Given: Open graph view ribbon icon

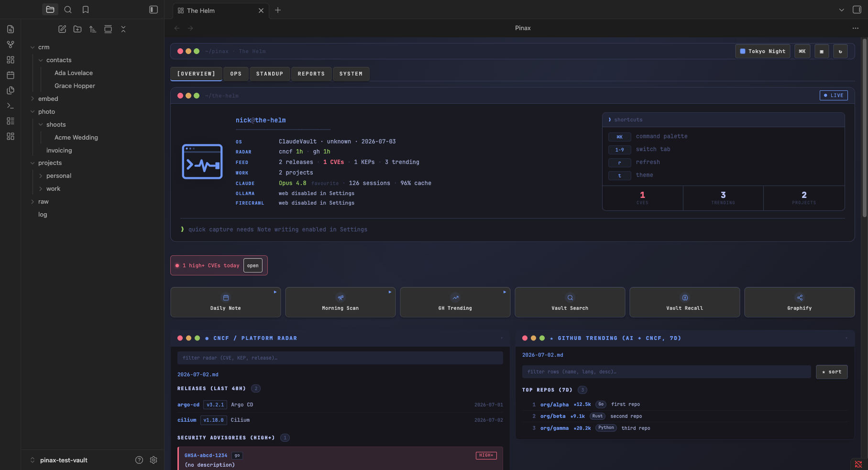Looking at the screenshot, I should [x=11, y=44].
